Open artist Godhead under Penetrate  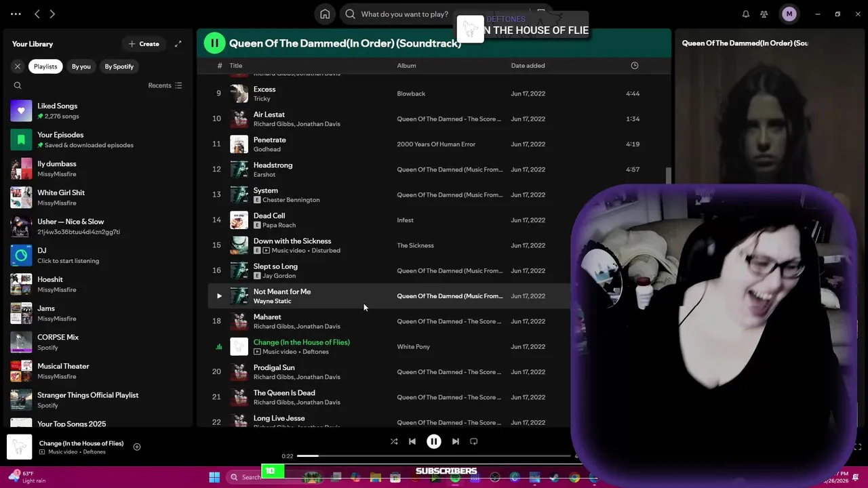[x=267, y=149]
